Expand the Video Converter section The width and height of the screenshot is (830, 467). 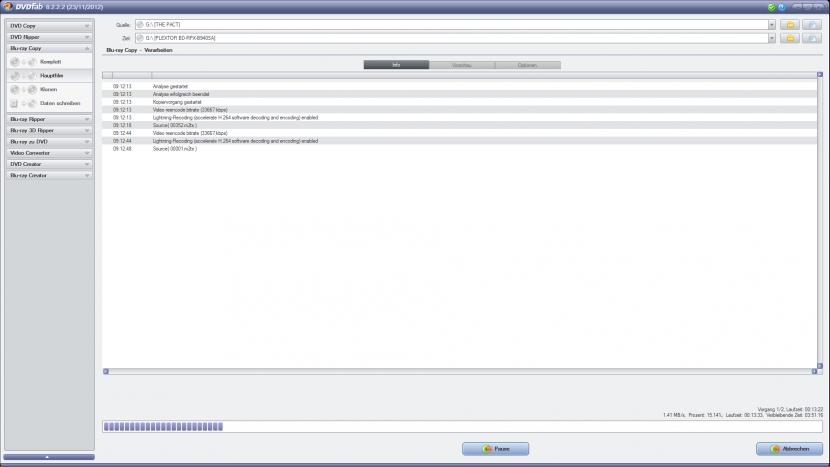pyautogui.click(x=50, y=153)
